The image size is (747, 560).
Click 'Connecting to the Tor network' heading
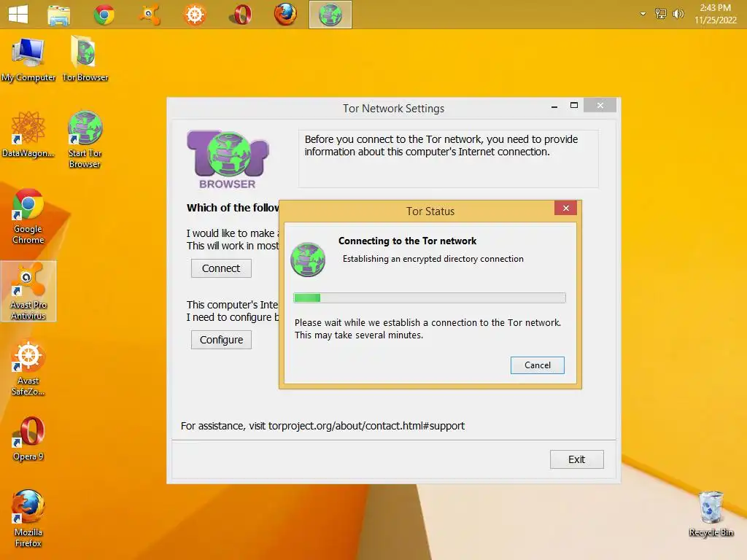click(407, 241)
